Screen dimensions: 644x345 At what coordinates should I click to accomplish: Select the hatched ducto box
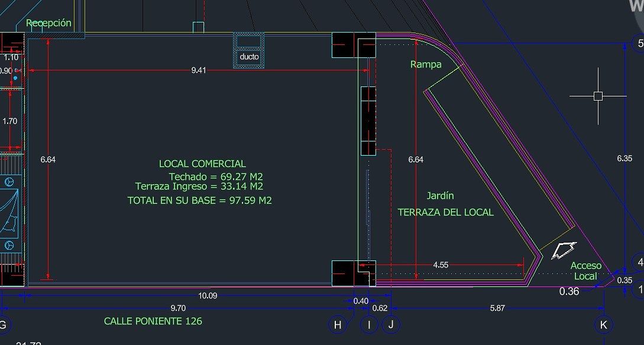[249, 51]
